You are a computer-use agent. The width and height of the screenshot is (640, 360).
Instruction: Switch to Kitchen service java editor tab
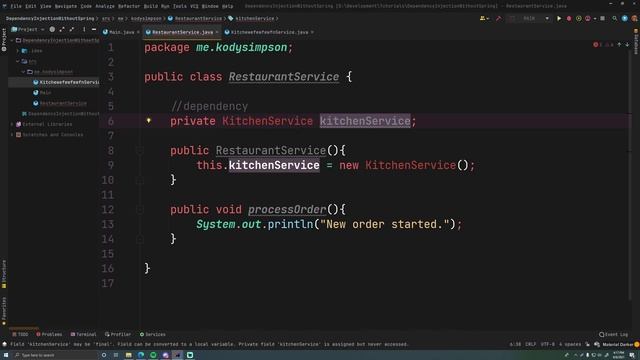tap(270, 32)
